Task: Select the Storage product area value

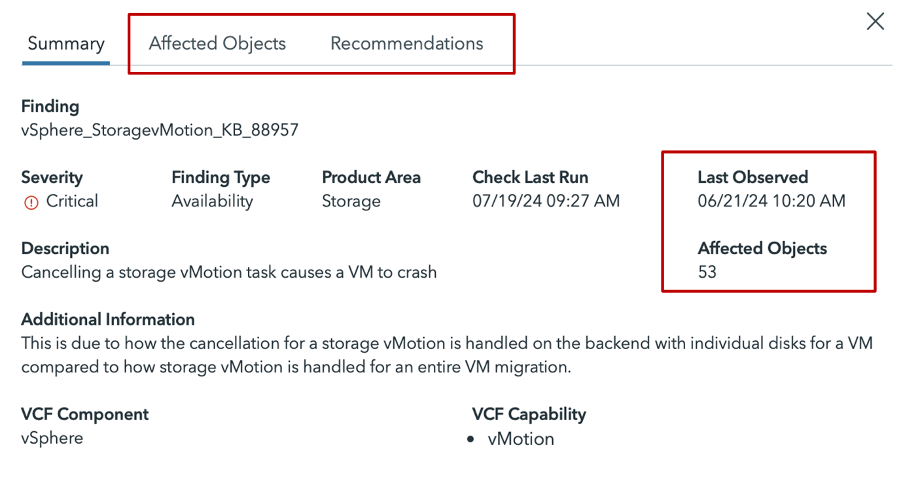Action: 351,201
